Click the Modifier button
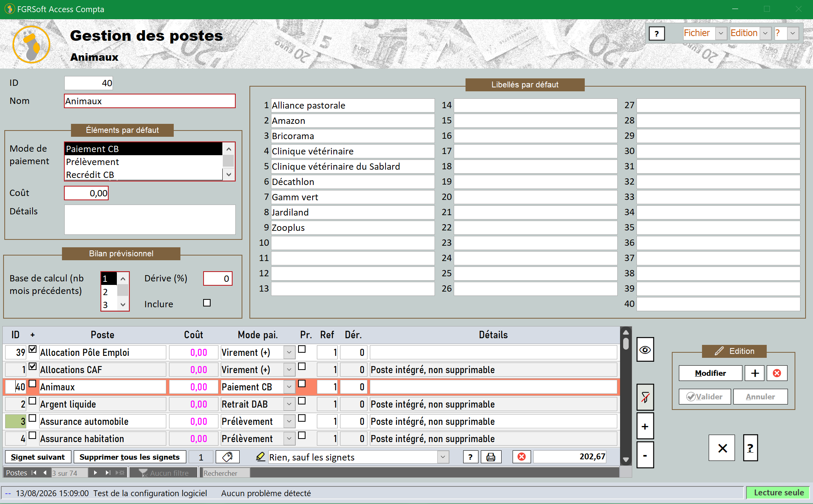Viewport: 813px width, 504px height. click(710, 373)
